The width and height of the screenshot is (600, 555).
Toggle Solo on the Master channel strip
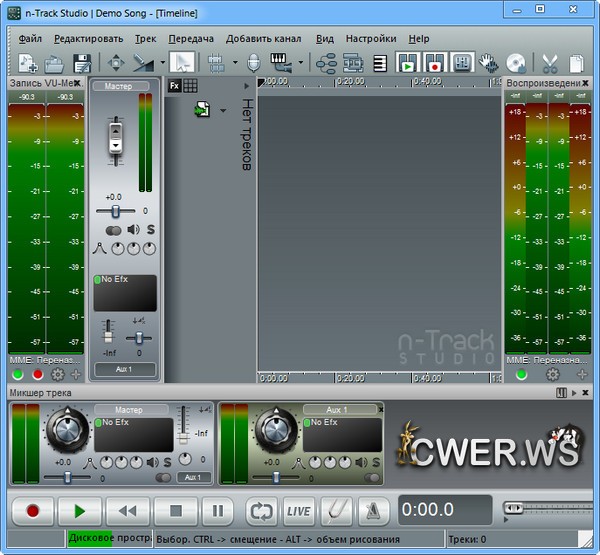tap(151, 229)
